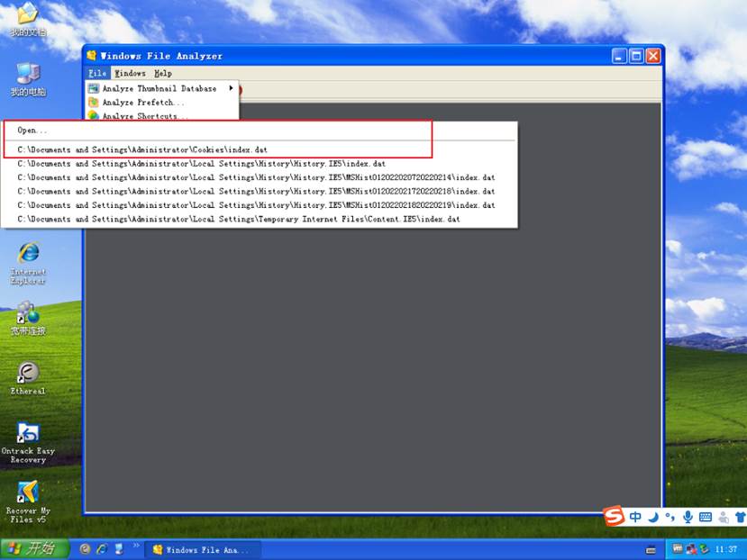This screenshot has height=560, width=747.
Task: Click the IME user account icon
Action: pyautogui.click(x=724, y=517)
